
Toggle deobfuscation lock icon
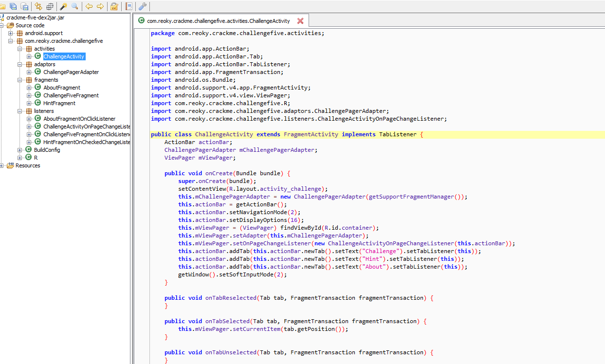[x=114, y=6]
